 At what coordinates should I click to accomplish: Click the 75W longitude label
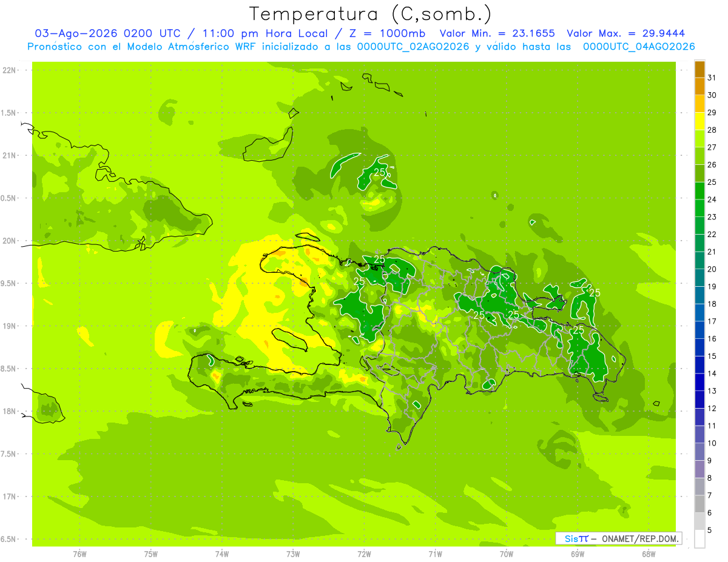151,554
